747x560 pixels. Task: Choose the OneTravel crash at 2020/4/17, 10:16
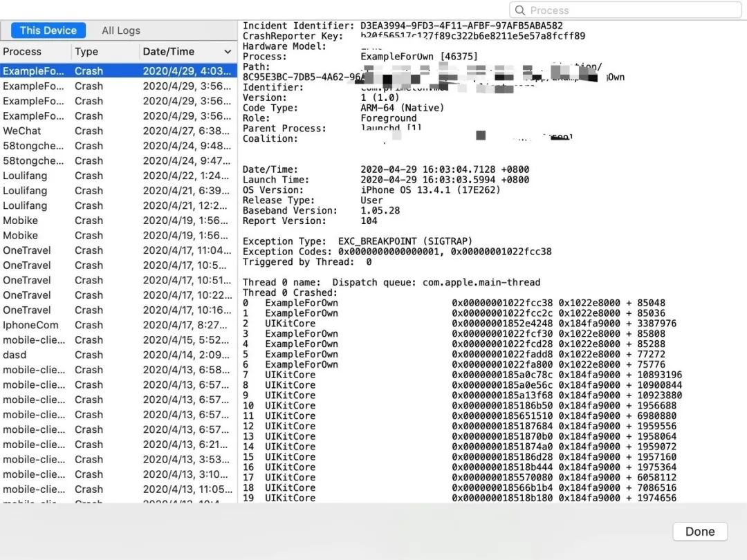pyautogui.click(x=119, y=310)
